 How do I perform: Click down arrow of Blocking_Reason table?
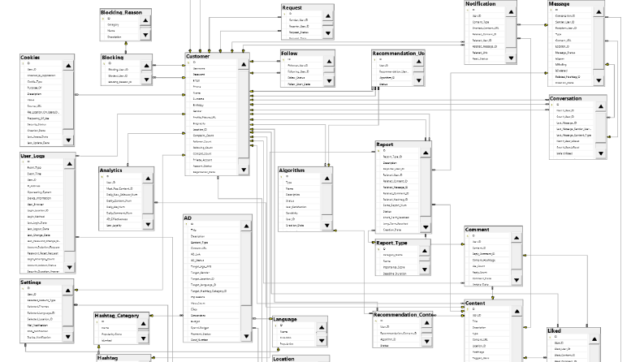[145, 35]
